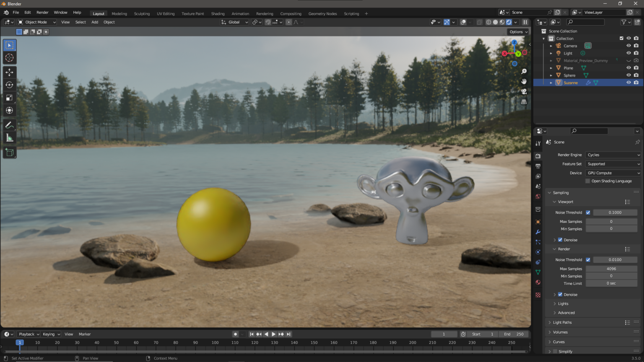The image size is (644, 362).
Task: Open the Render Engine dropdown
Action: 613,155
